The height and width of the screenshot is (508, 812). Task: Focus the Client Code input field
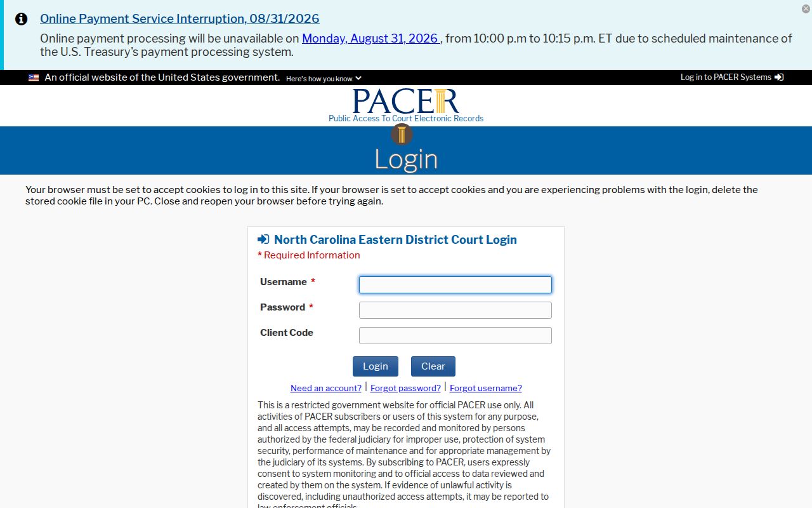[x=455, y=335]
